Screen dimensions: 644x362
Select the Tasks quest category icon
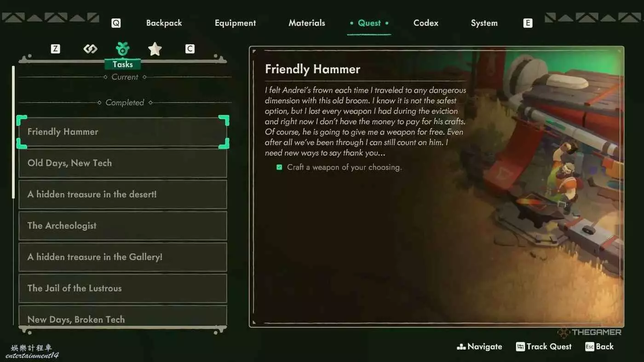tap(123, 49)
